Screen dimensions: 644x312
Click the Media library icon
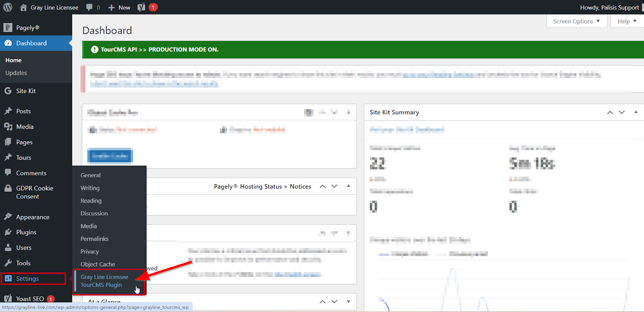tap(8, 127)
